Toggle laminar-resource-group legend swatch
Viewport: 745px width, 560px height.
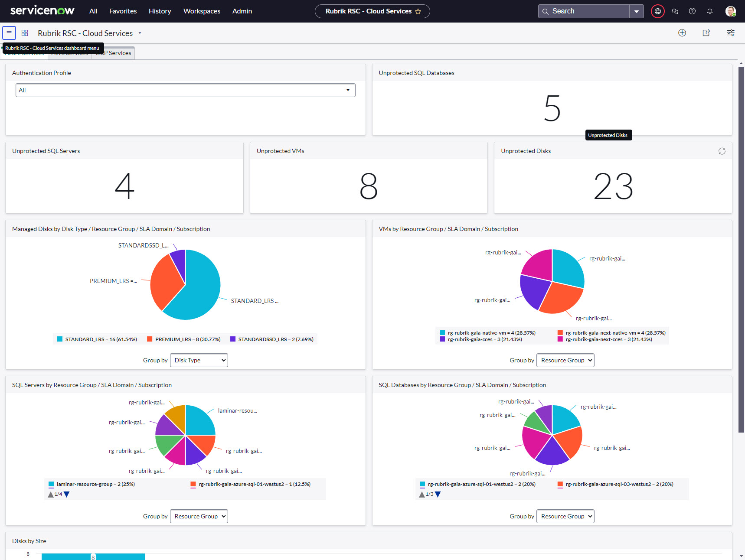tap(51, 484)
